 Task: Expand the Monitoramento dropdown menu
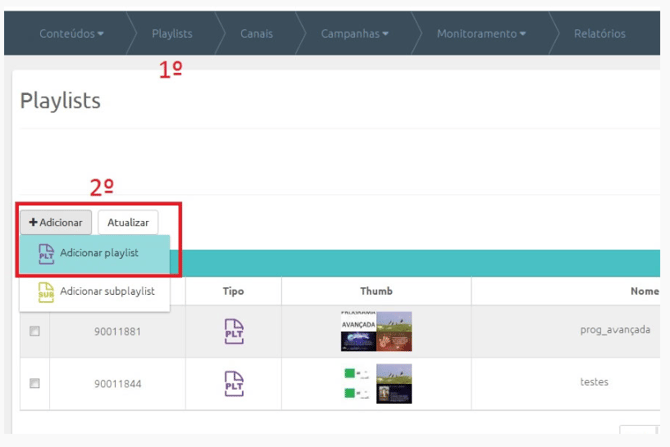click(482, 34)
